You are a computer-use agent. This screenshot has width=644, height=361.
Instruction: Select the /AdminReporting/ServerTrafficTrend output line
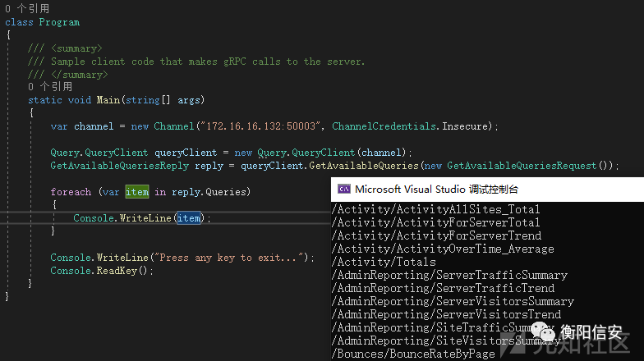click(x=444, y=288)
